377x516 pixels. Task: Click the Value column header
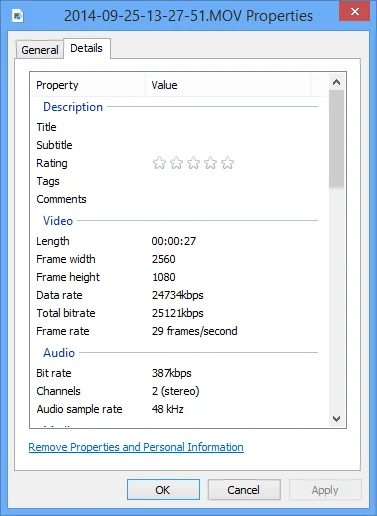tap(228, 85)
